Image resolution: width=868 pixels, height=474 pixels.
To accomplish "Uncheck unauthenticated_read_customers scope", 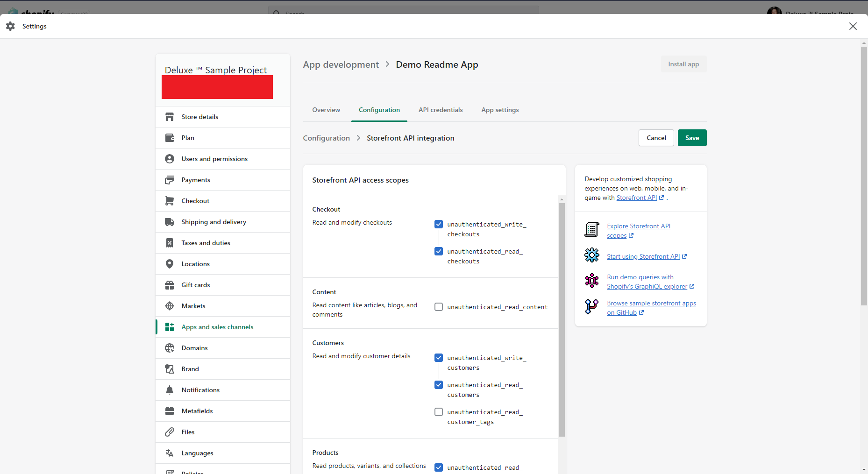I will coord(439,385).
